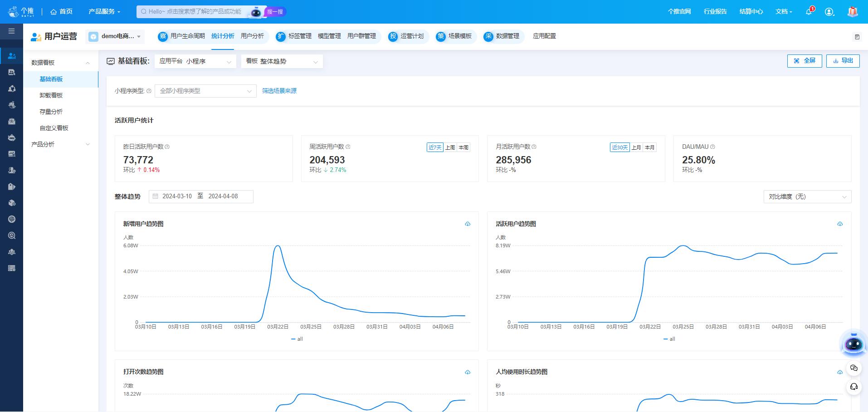Select 本月 for monthly active users
The image size is (868, 412).
click(650, 147)
